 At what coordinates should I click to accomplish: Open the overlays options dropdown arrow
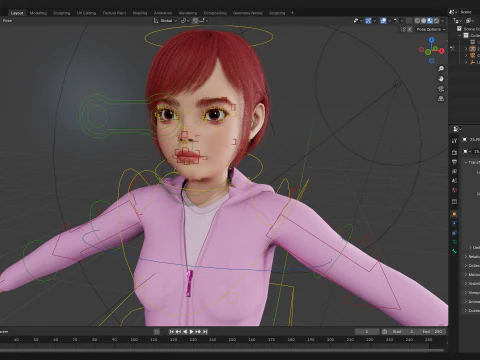389,21
